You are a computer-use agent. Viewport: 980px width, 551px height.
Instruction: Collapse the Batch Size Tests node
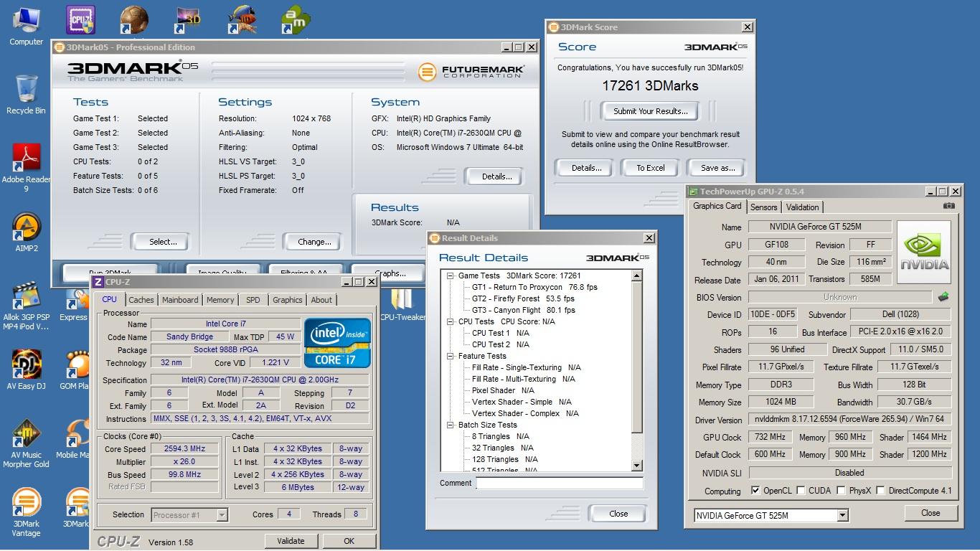point(451,425)
